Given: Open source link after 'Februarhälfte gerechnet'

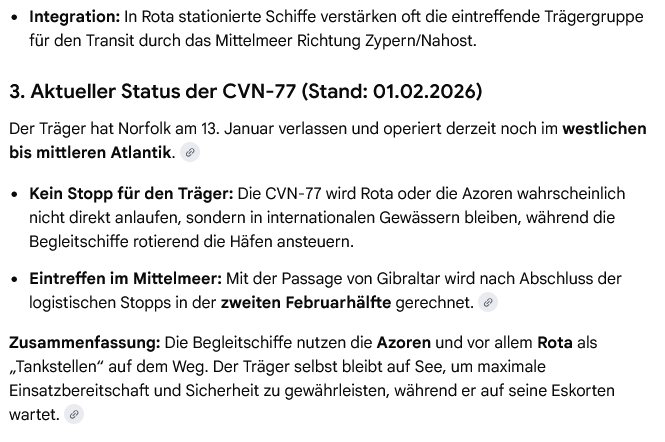Looking at the screenshot, I should [488, 302].
